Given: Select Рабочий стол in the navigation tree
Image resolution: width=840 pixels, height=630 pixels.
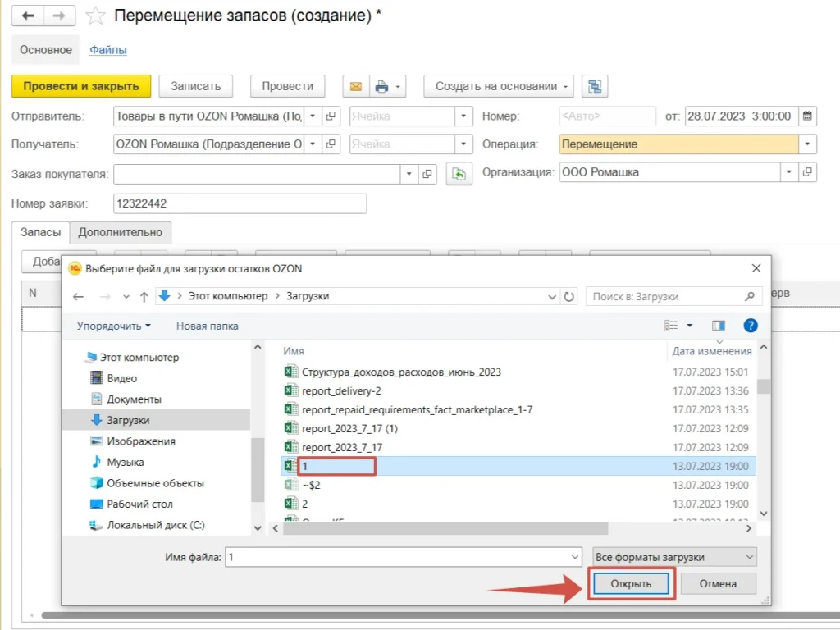Looking at the screenshot, I should [x=139, y=504].
